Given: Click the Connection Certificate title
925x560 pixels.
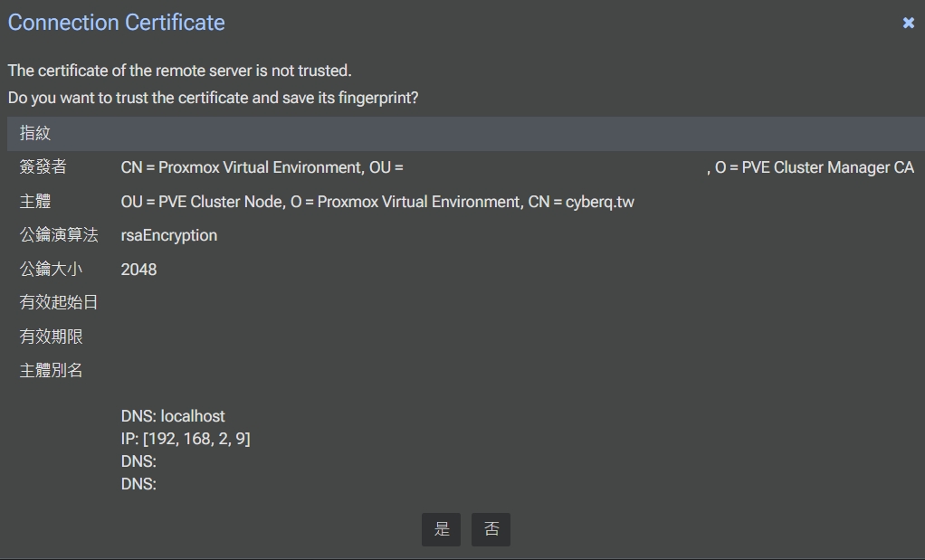Looking at the screenshot, I should click(x=117, y=23).
